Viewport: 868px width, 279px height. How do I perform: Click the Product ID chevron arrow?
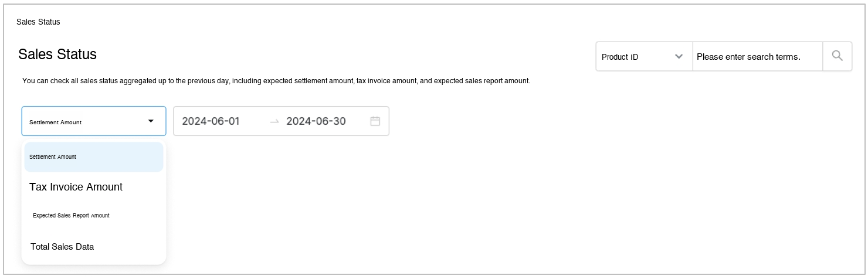[x=679, y=57]
